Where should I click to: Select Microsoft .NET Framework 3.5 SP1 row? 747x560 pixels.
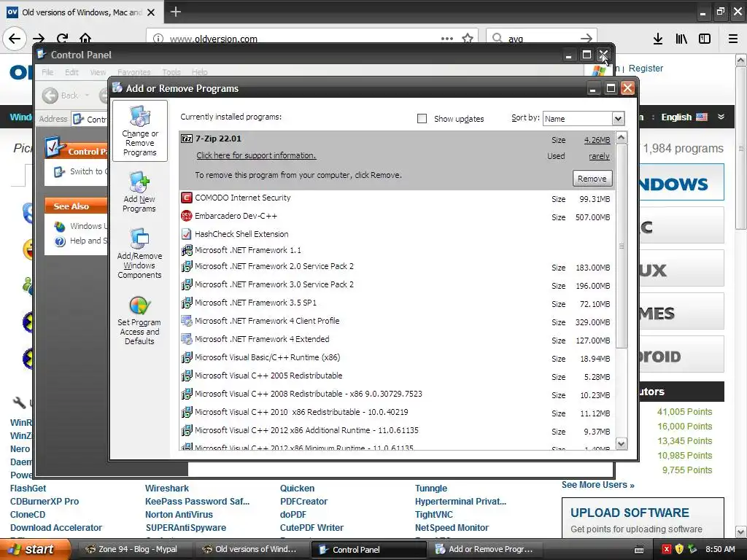click(396, 303)
